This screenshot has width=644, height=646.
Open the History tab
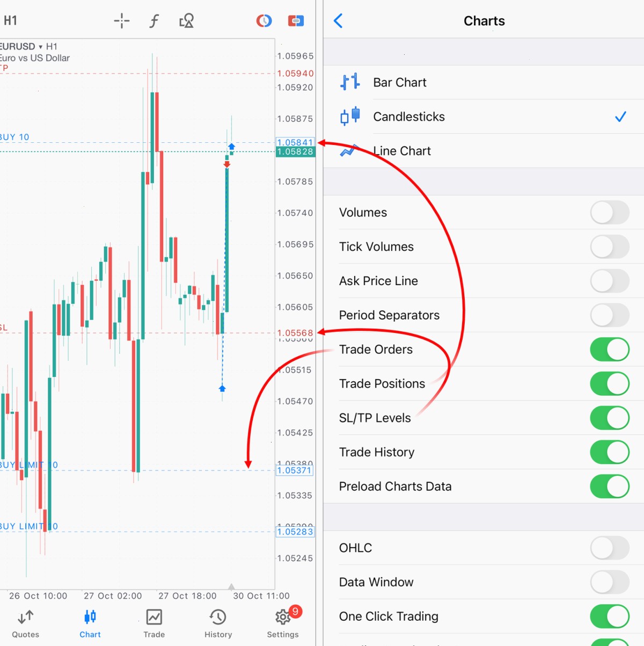218,624
